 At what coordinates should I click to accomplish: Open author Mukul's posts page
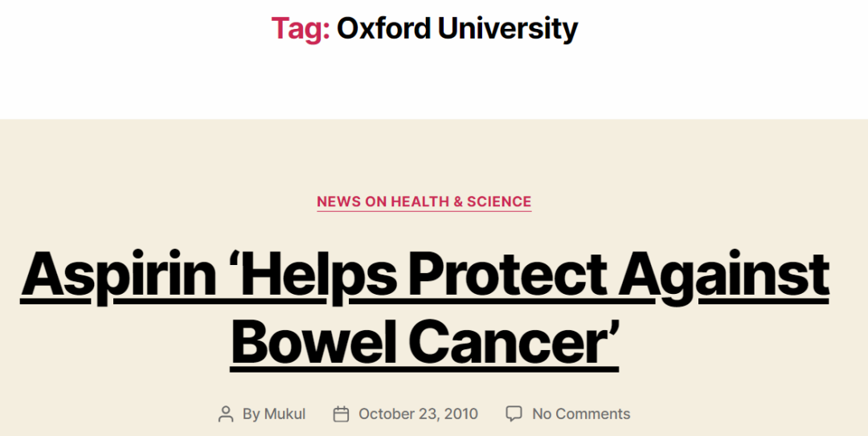tap(287, 414)
